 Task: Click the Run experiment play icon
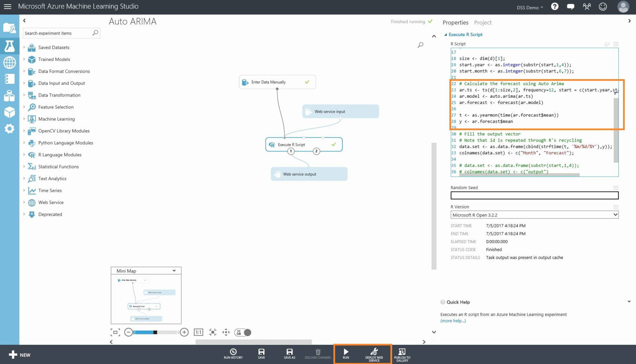click(x=346, y=352)
